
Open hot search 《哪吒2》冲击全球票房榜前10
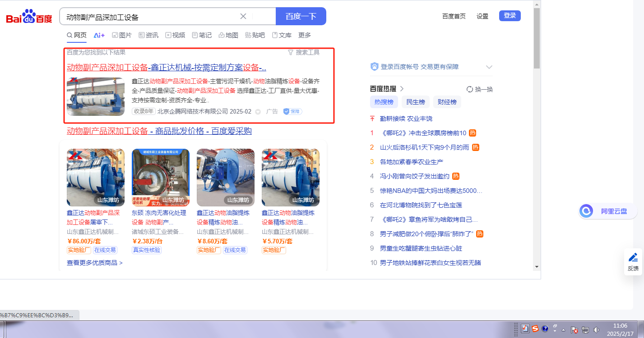click(x=423, y=133)
